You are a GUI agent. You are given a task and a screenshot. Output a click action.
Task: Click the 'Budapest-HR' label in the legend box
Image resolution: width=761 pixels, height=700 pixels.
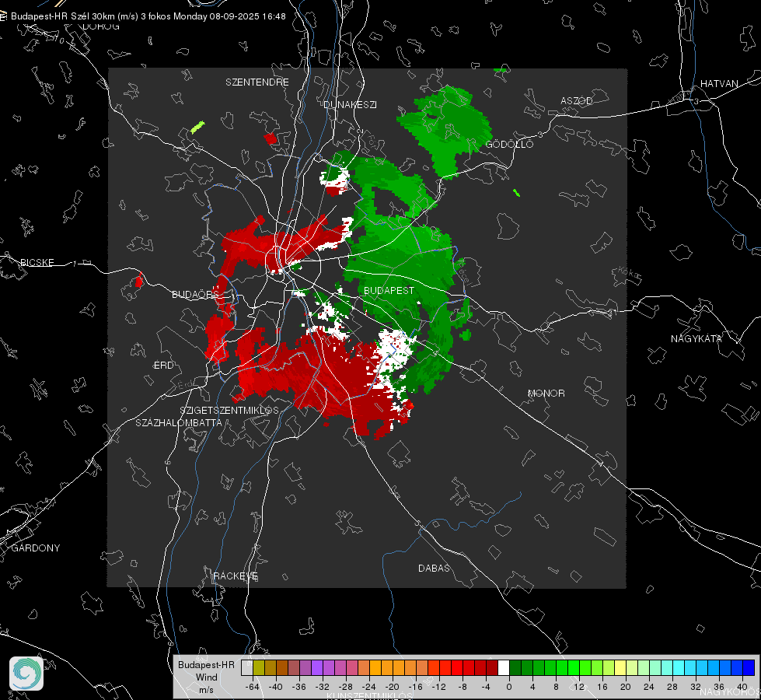click(206, 665)
